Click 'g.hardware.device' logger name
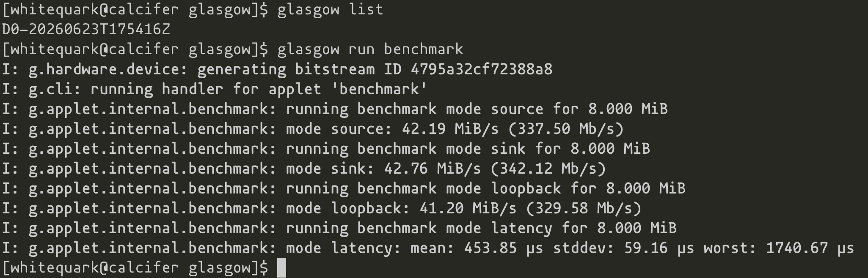 (x=104, y=69)
